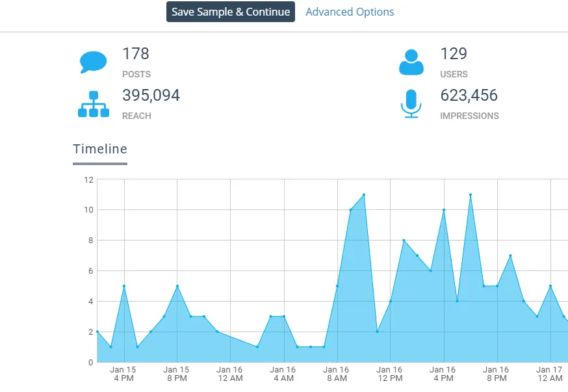The height and width of the screenshot is (392, 568).
Task: Click the POSTS label
Action: click(x=136, y=74)
